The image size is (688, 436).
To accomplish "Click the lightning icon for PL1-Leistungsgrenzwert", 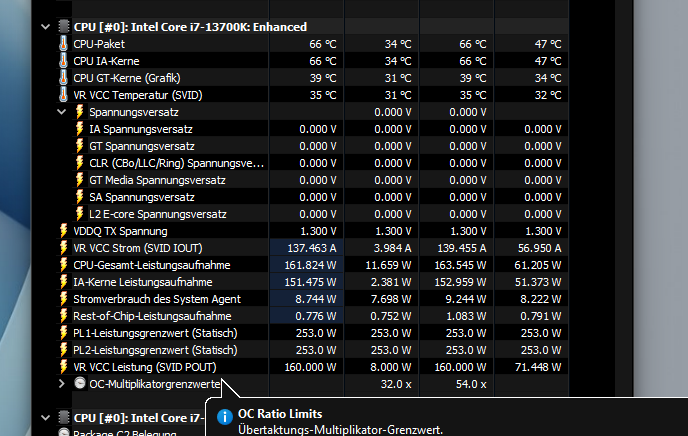I will (64, 333).
